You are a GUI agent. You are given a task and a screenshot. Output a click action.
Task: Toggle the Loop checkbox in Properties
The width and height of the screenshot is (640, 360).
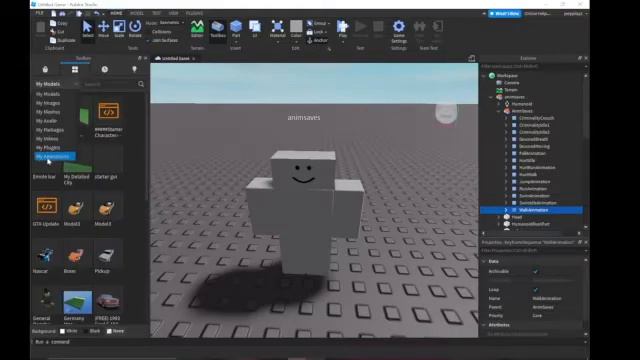pos(535,290)
